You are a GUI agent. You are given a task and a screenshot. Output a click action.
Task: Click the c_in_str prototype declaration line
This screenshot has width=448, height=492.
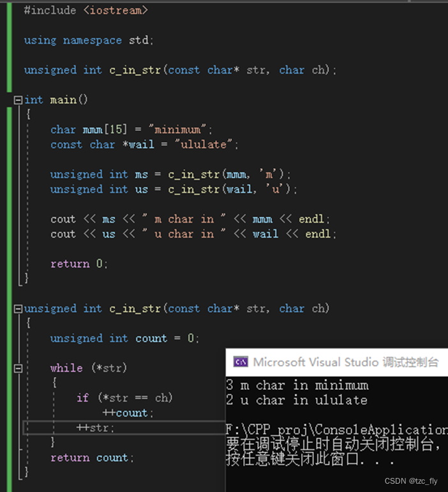coord(180,70)
